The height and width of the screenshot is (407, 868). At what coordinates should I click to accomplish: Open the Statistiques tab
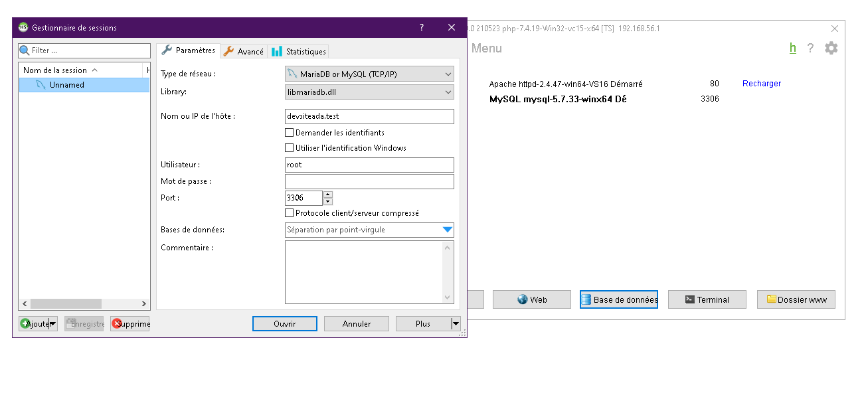[298, 50]
